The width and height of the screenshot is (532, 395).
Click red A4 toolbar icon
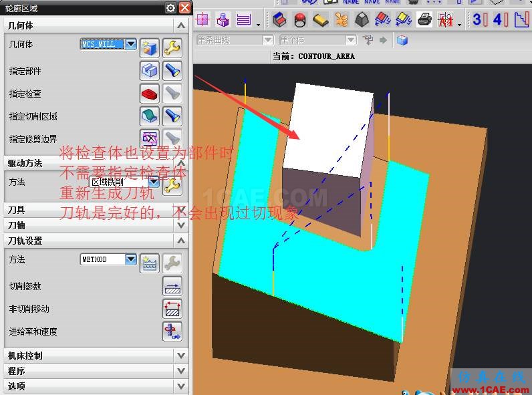coord(446,20)
